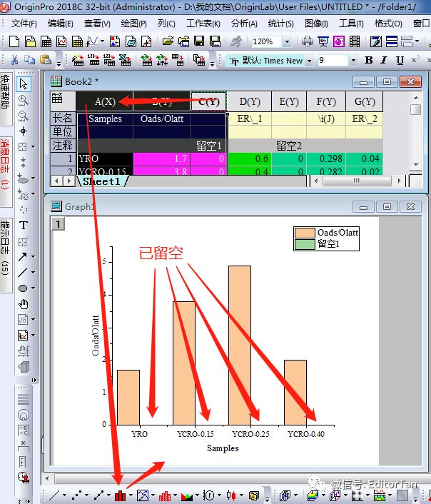The height and width of the screenshot is (504, 431).
Task: Select the Line drawing tool
Action: (23, 273)
